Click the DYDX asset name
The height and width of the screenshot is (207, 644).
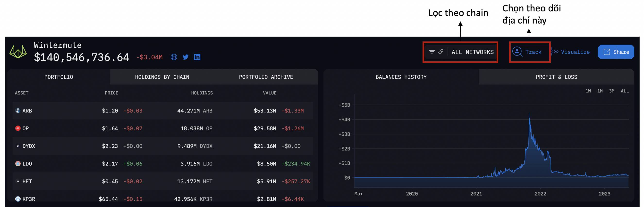click(29, 146)
